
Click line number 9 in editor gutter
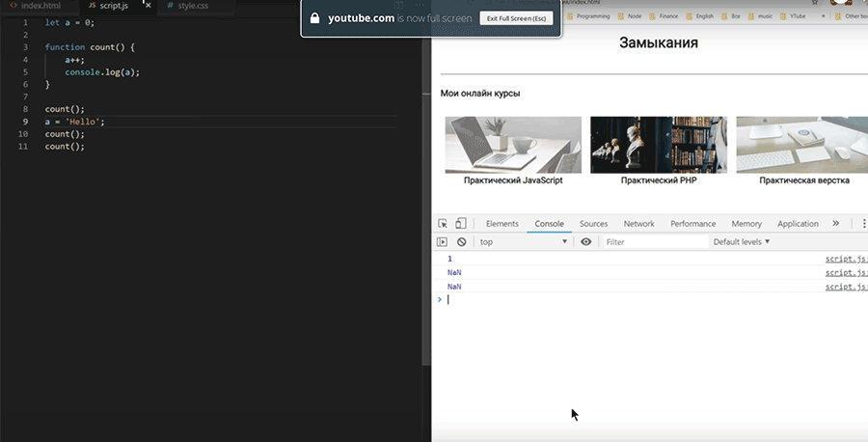(x=25, y=122)
